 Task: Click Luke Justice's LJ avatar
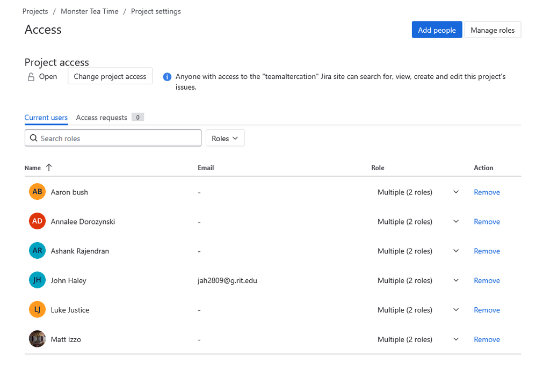click(37, 310)
